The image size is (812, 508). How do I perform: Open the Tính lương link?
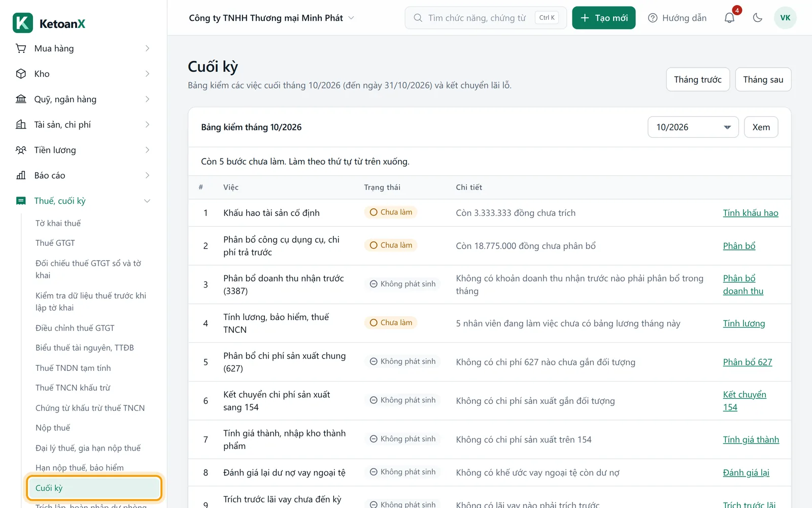point(744,324)
